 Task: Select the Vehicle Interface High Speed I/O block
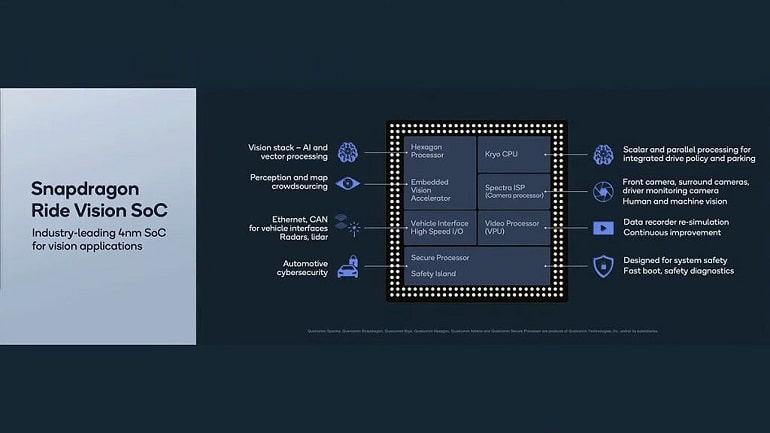click(440, 227)
